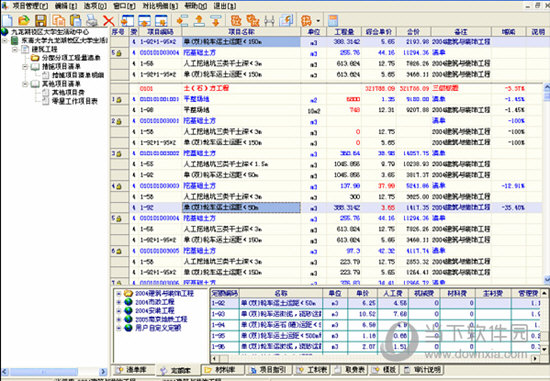Expand the 2004安装工程 quota node
Screen dimensions: 550x381
tap(119, 310)
